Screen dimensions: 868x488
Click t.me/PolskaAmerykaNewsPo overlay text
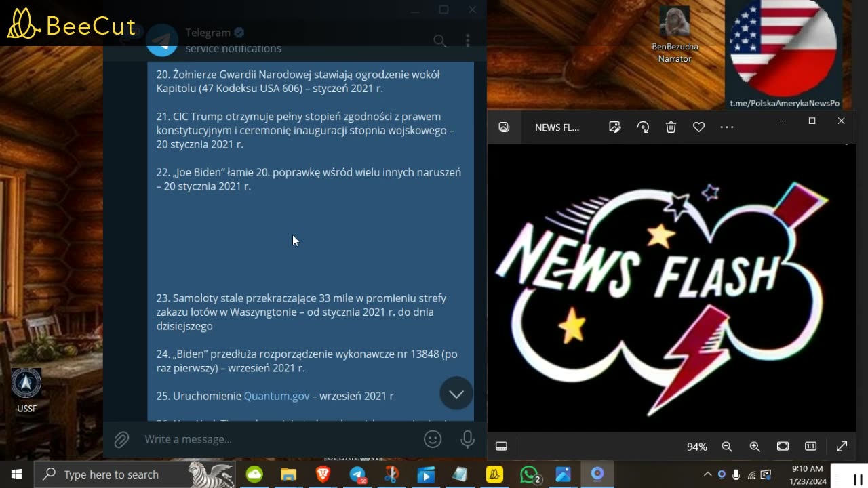point(785,103)
